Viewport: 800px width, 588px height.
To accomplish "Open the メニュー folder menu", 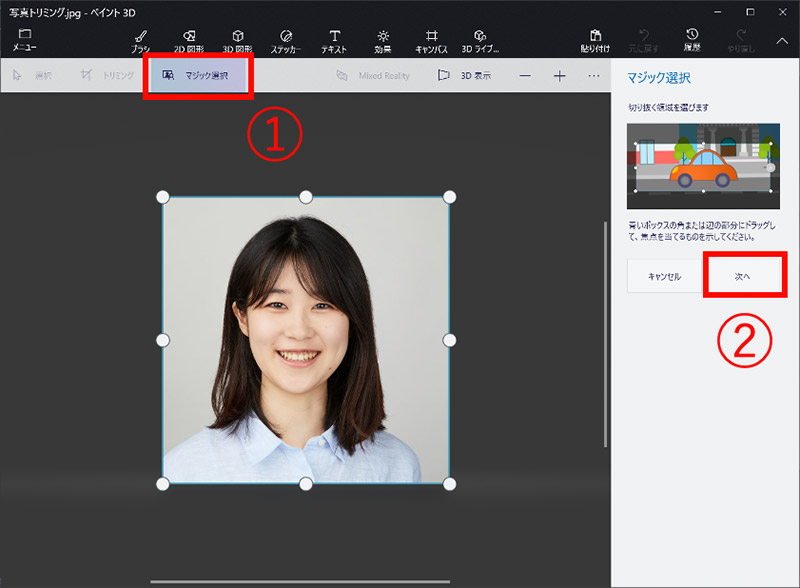I will click(x=24, y=40).
